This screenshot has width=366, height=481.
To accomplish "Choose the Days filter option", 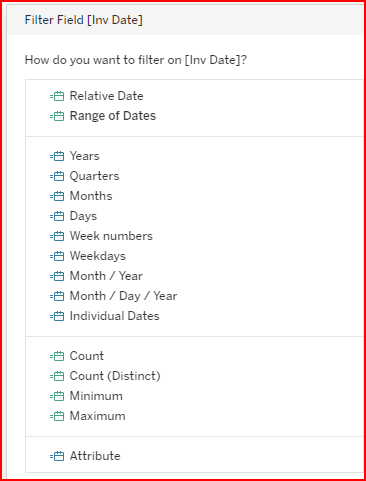I will point(83,216).
